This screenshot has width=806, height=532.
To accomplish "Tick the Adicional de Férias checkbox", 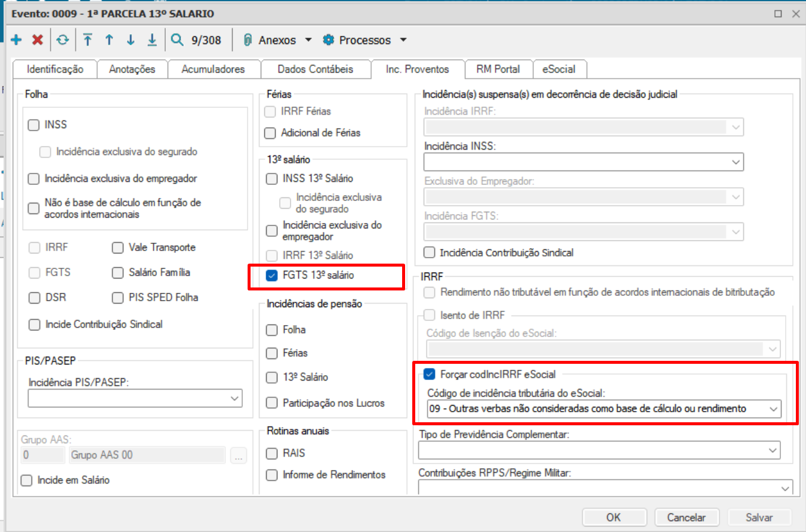I will (271, 133).
